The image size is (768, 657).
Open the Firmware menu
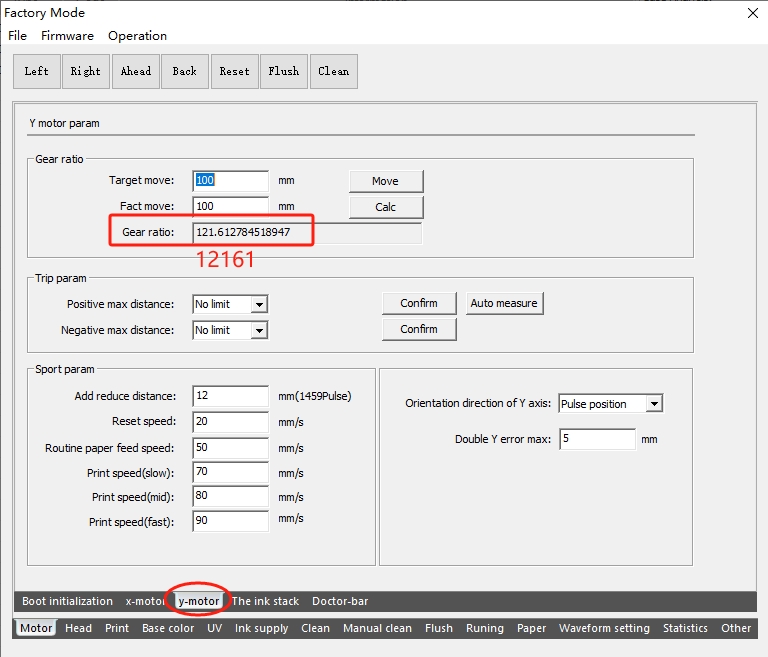pyautogui.click(x=67, y=36)
